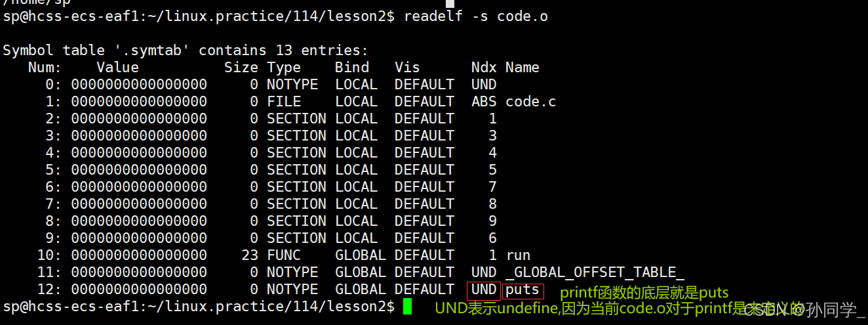Click 'UND' in the puts row
This screenshot has width=868, height=325.
click(484, 290)
